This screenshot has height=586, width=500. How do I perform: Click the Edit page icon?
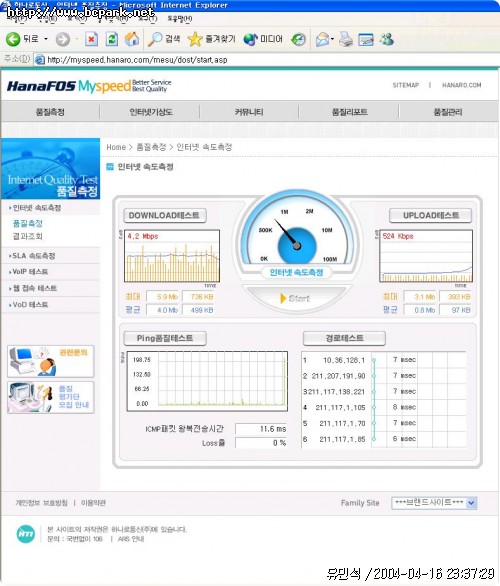366,39
